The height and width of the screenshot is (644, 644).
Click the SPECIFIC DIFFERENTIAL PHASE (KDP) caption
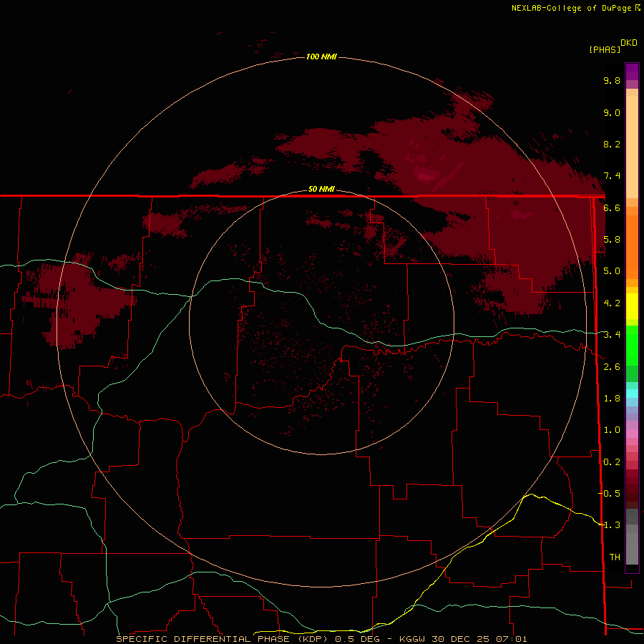pos(223,639)
